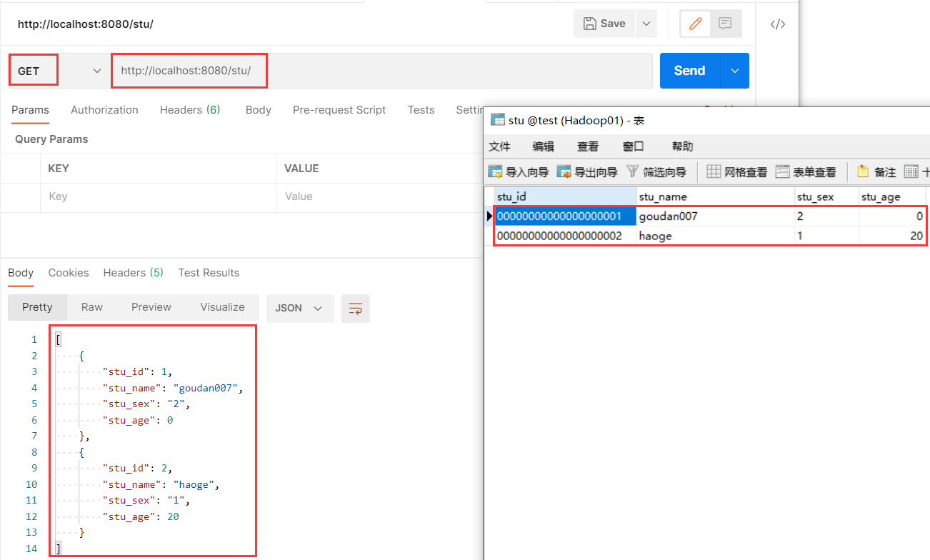Screen dimensions: 930x560
Task: Select the stu_id cell ending in 0002
Action: coord(565,236)
